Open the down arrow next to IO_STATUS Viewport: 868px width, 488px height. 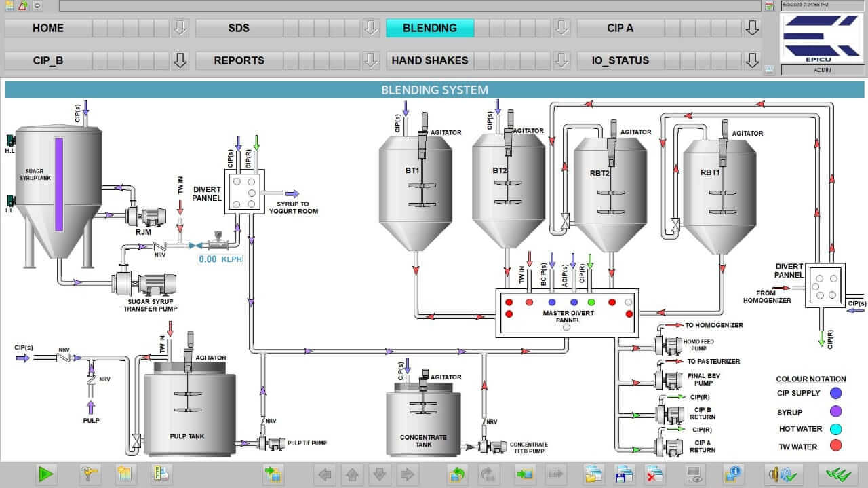[x=752, y=60]
